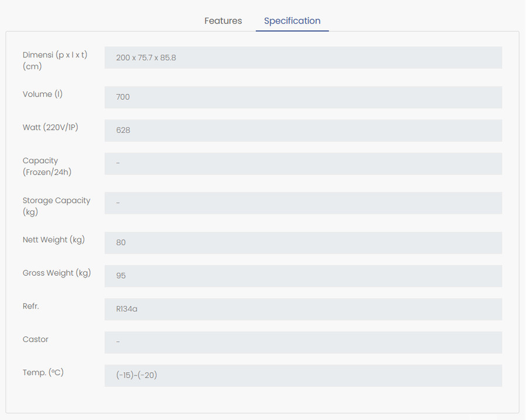
Task: Click the "Nett Weight (kg)" label
Action: [54, 239]
